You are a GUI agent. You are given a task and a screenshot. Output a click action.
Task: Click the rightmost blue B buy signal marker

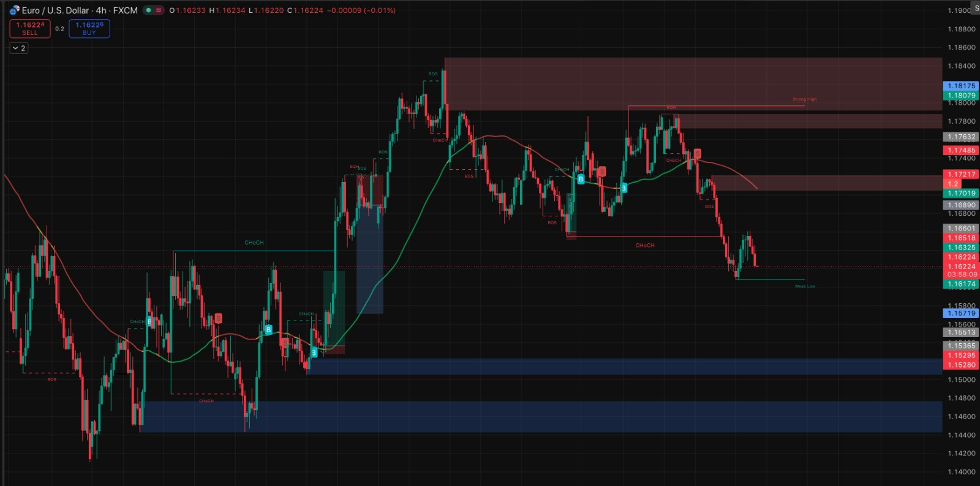(x=624, y=188)
